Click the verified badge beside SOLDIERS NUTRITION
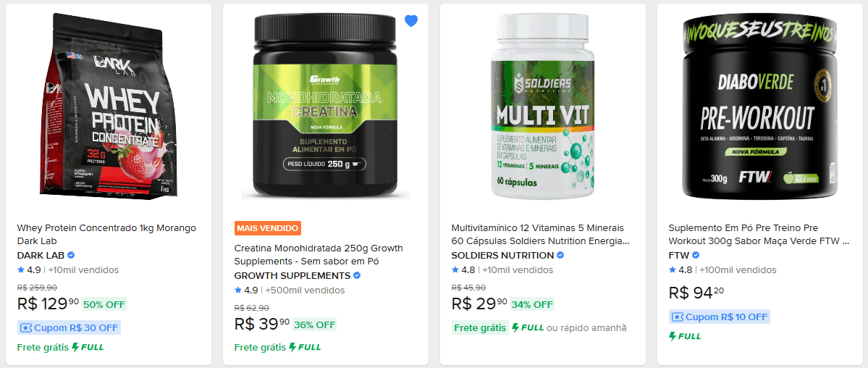This screenshot has width=868, height=368. [x=560, y=256]
